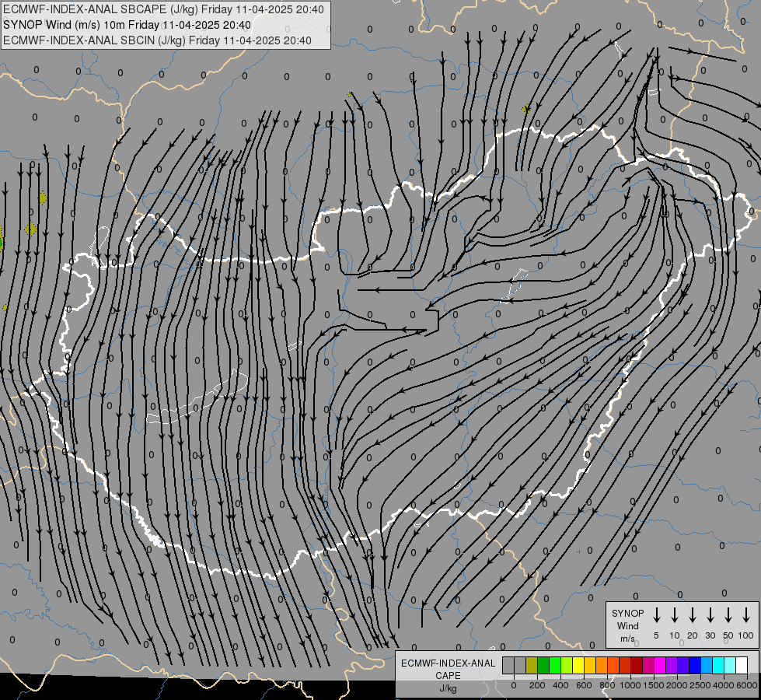Screen dimensions: 761x700
Task: Select the pinkish-magenta swatch before 1500
Action: (648, 665)
